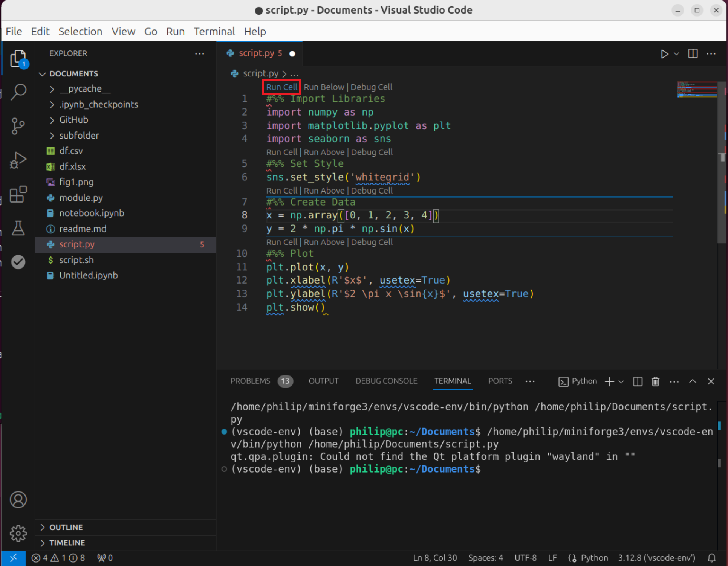
Task: Expand the GitHub folder
Action: click(x=73, y=120)
